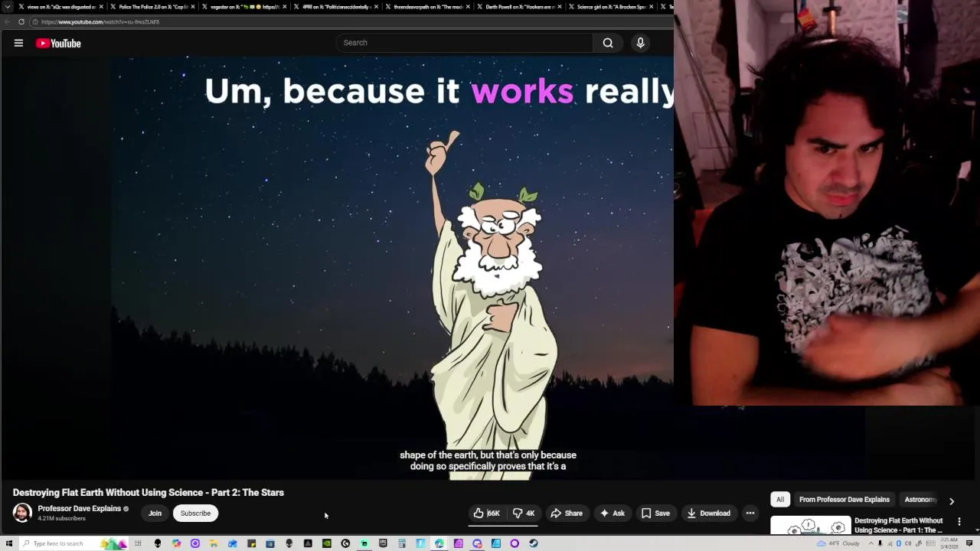Screen dimensions: 980x551
Task: Click the 4.21M subscribers text
Action: click(61, 519)
